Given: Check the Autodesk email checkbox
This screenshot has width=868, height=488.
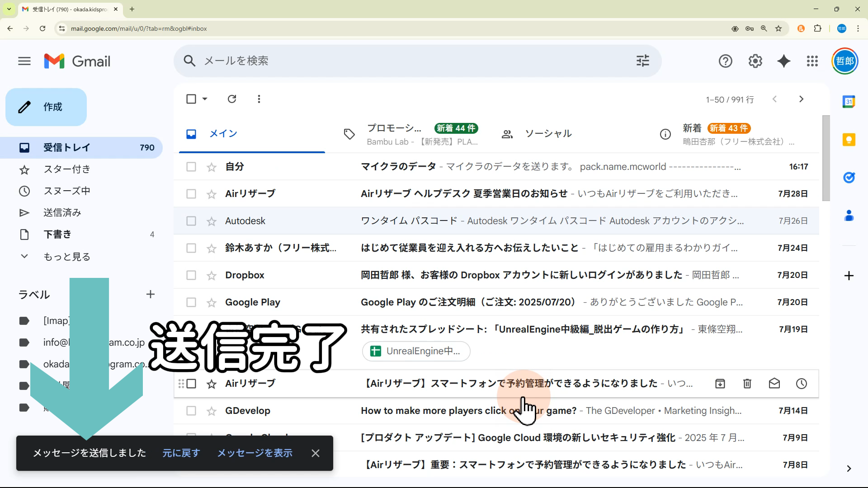Looking at the screenshot, I should click(191, 221).
